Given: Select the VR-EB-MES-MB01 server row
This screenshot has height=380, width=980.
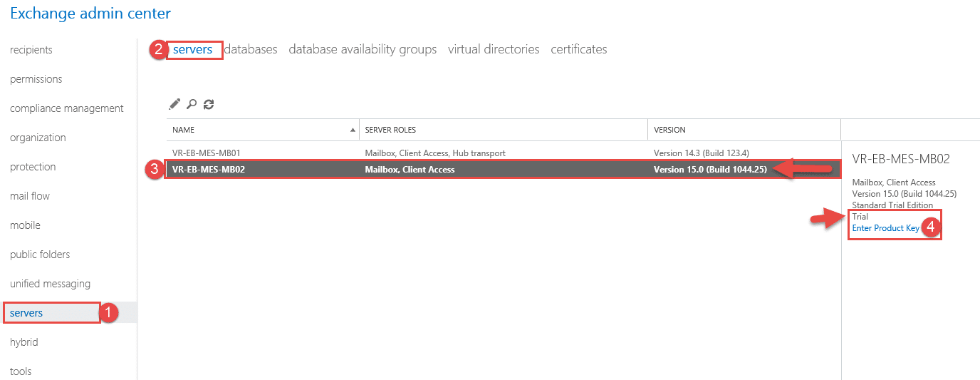Looking at the screenshot, I should point(504,153).
